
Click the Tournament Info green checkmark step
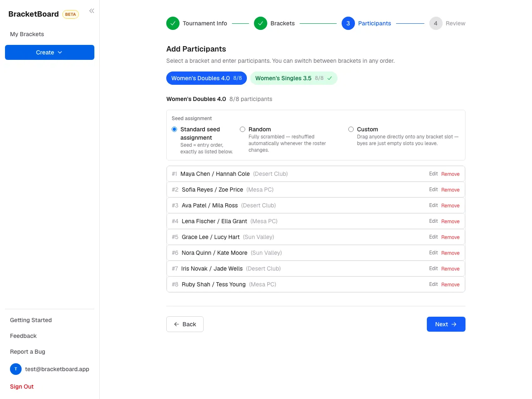[x=173, y=23]
